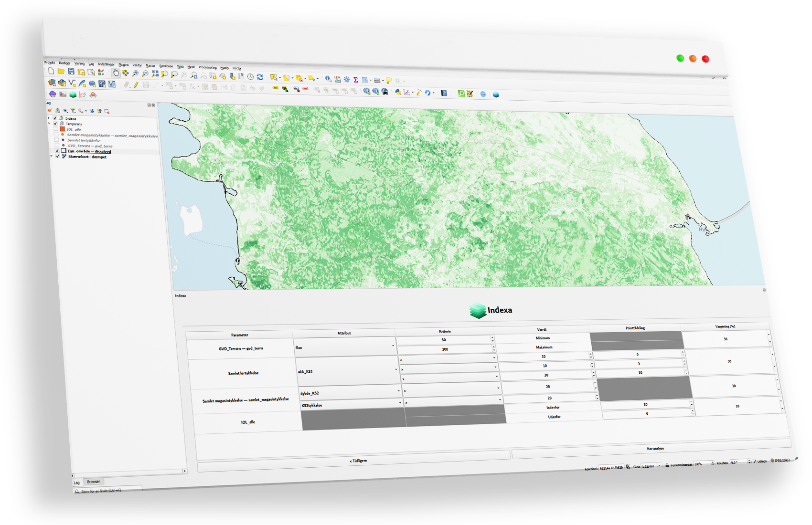Image resolution: width=812 pixels, height=525 pixels.
Task: Click inside the Koordinat input field
Action: (611, 467)
